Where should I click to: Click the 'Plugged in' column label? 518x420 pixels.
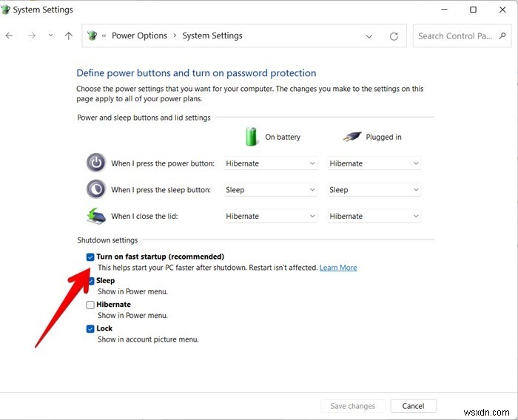[383, 137]
